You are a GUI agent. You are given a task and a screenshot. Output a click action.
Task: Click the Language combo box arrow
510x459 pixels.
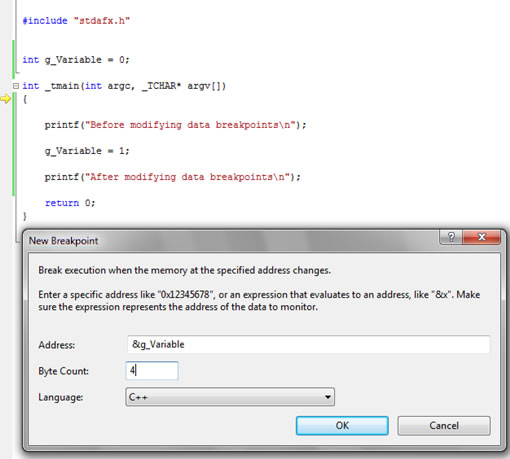pos(328,397)
